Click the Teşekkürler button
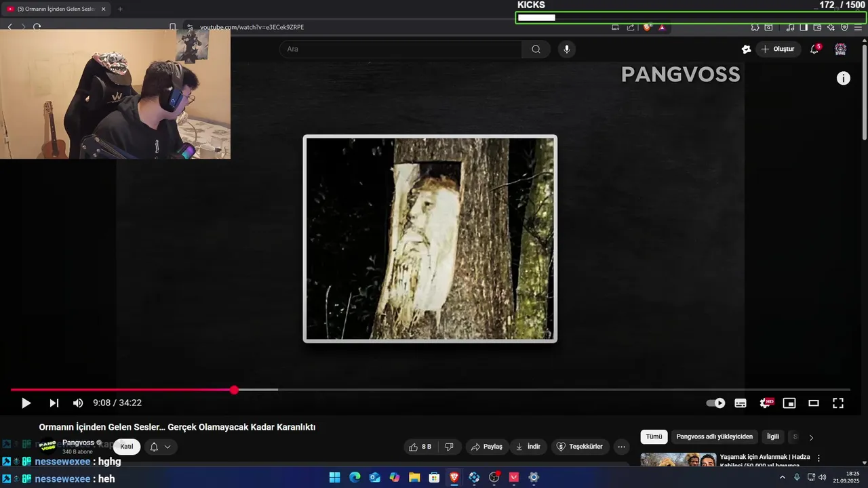 (x=580, y=447)
